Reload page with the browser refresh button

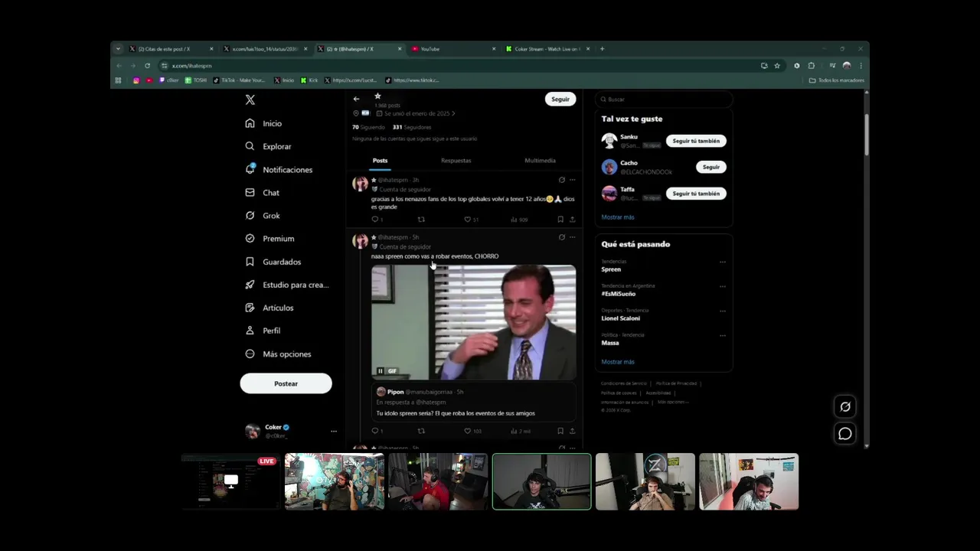coord(148,66)
